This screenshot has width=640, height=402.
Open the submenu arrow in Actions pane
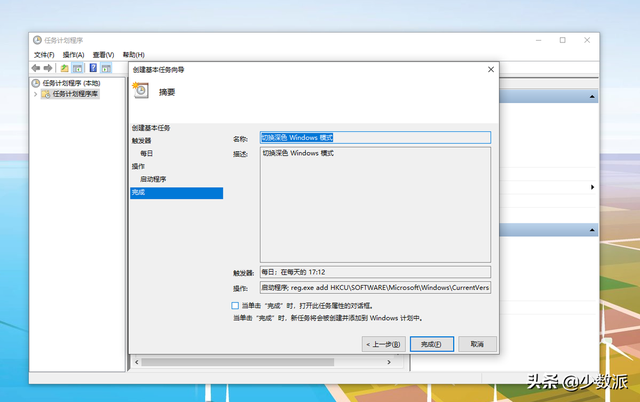(592, 187)
